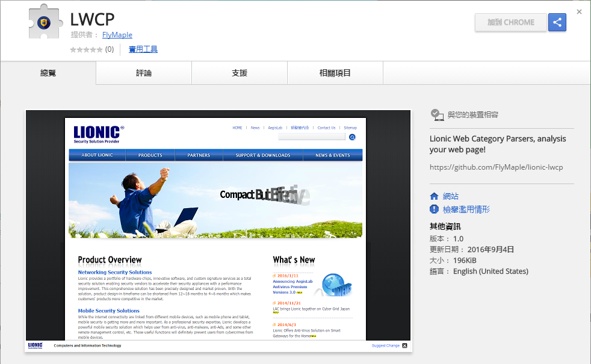Click the 與您的裝置相容 text
Screen dimensions: 591x364
[x=472, y=115]
